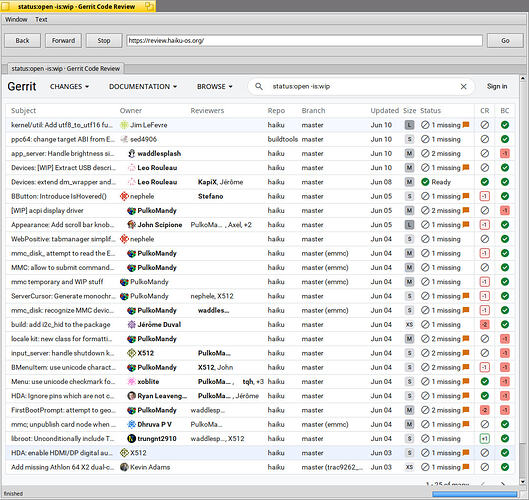This screenshot has width=529, height=500.
Task: Click the CR -2 badge on build: add i2c_hid row
Action: [484, 325]
